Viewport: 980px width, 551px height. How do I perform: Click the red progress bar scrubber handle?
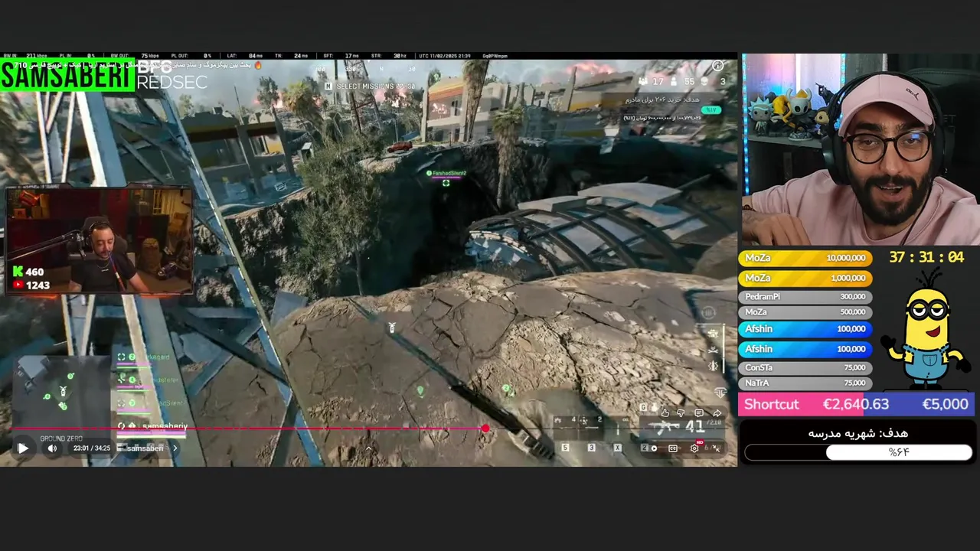(x=485, y=429)
